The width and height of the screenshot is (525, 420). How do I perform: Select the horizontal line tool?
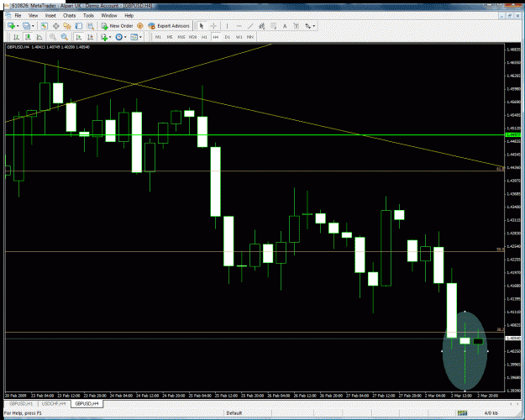(239, 26)
